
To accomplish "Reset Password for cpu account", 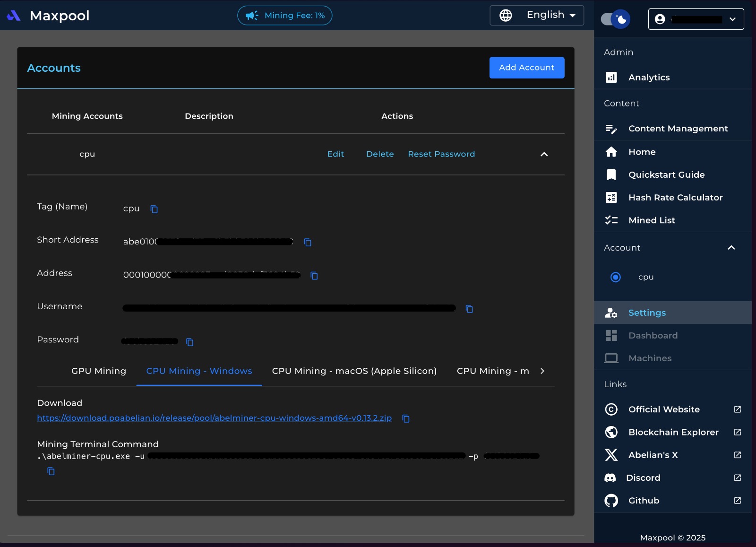I will coord(441,154).
